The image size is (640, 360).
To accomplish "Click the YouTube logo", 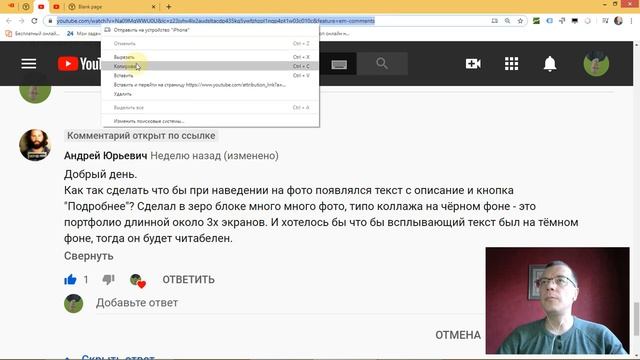I will point(79,64).
